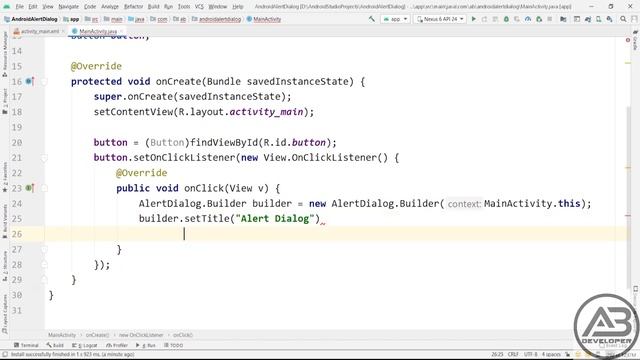The image size is (640, 360).
Task: Open the Analyze menu
Action: 110,7
